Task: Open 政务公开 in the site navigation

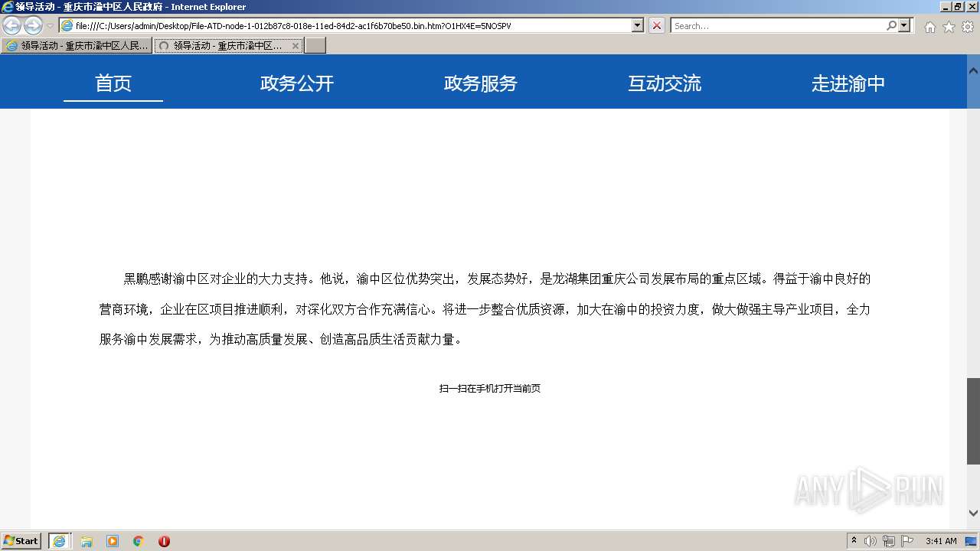Action: click(x=297, y=83)
